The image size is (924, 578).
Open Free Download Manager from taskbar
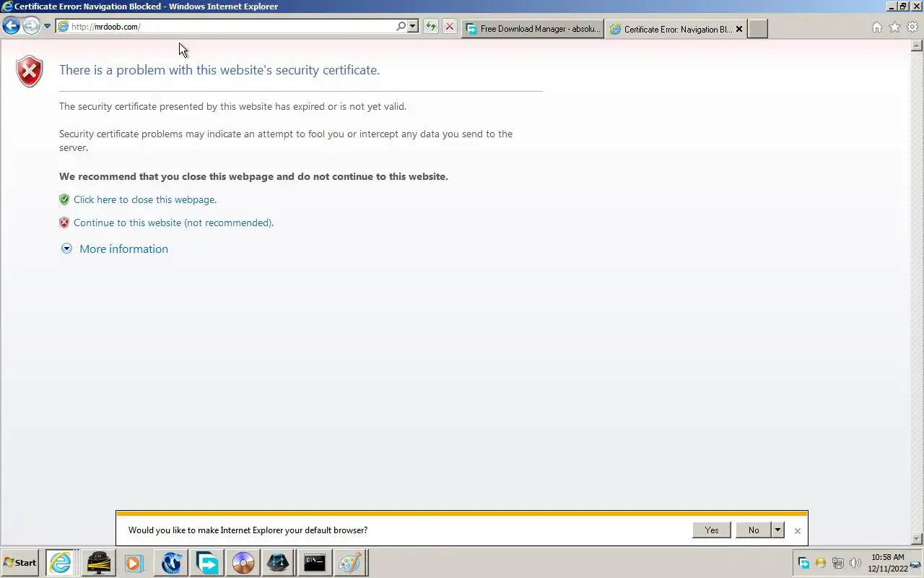(x=207, y=562)
